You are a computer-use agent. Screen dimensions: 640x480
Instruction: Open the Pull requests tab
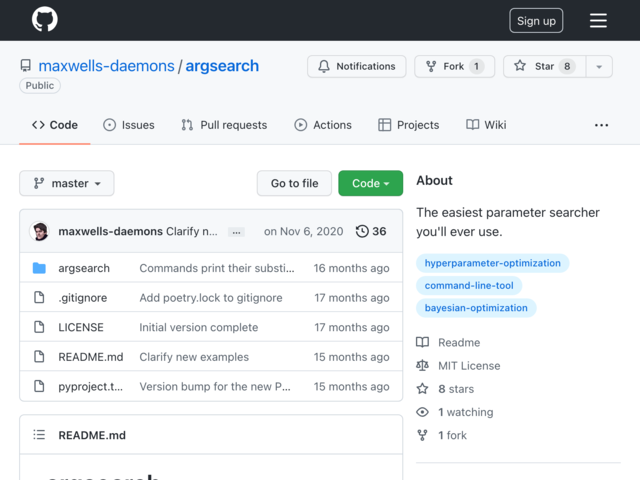(224, 125)
